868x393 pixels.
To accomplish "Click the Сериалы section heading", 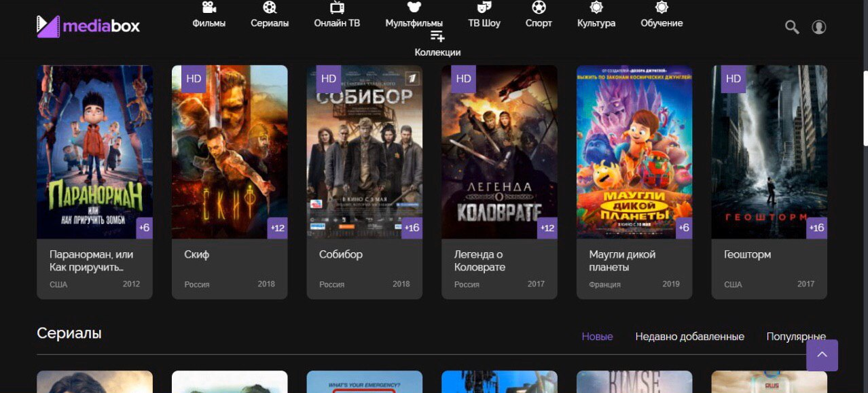I will pos(69,333).
